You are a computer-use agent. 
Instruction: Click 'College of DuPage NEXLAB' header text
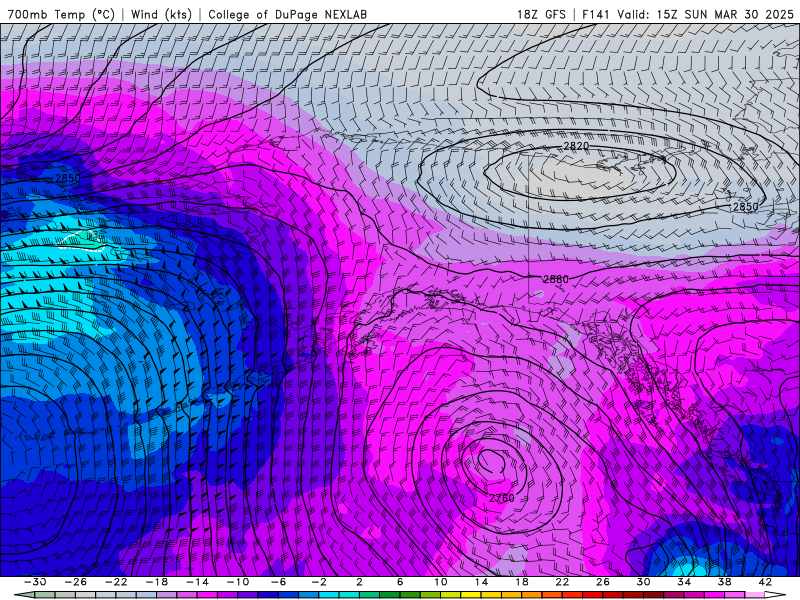[287, 14]
